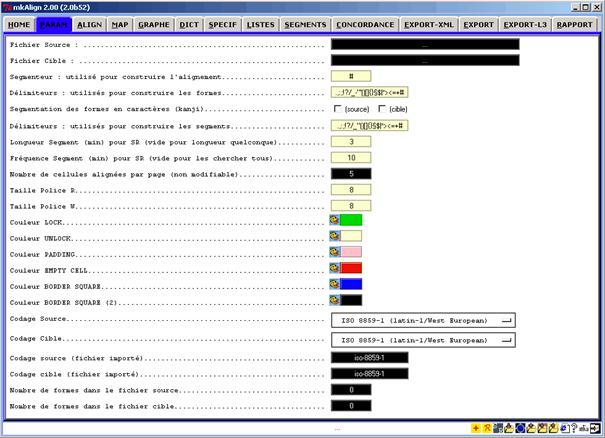Click the Taille Police R field
605x438 pixels.
coord(351,189)
